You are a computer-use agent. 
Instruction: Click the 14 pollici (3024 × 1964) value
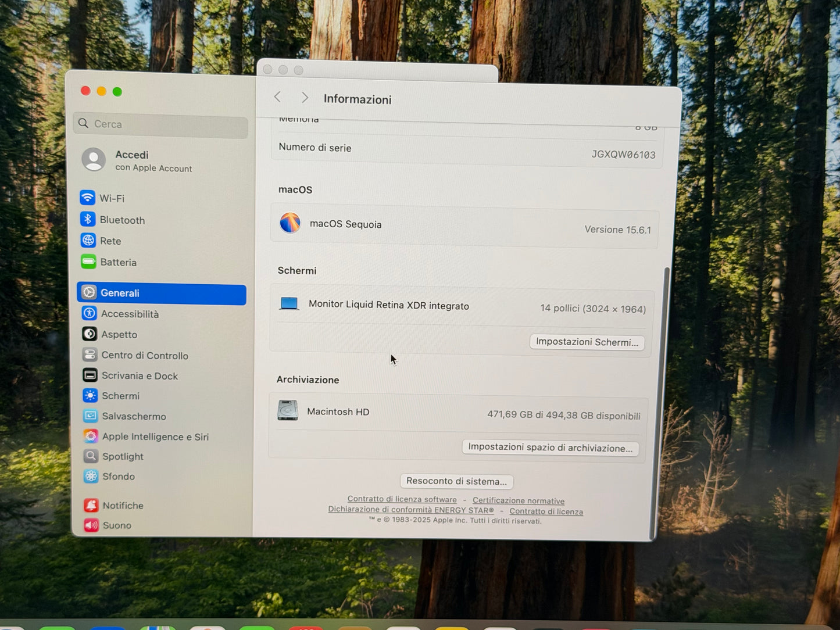coord(593,309)
